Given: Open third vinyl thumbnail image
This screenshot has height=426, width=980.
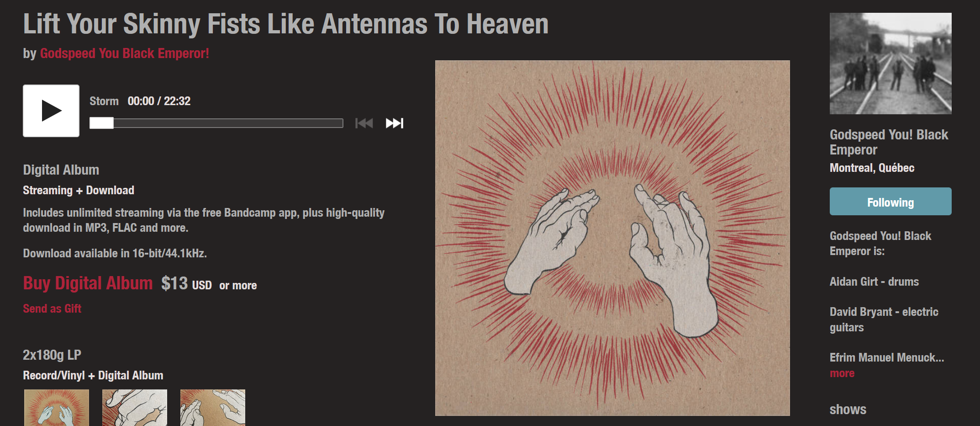Looking at the screenshot, I should pos(213,408).
